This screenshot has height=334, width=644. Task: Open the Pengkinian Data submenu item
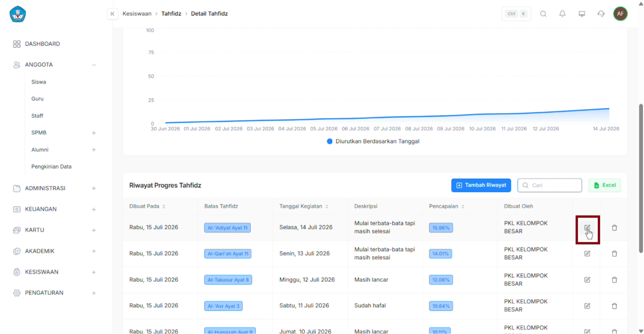coord(51,166)
